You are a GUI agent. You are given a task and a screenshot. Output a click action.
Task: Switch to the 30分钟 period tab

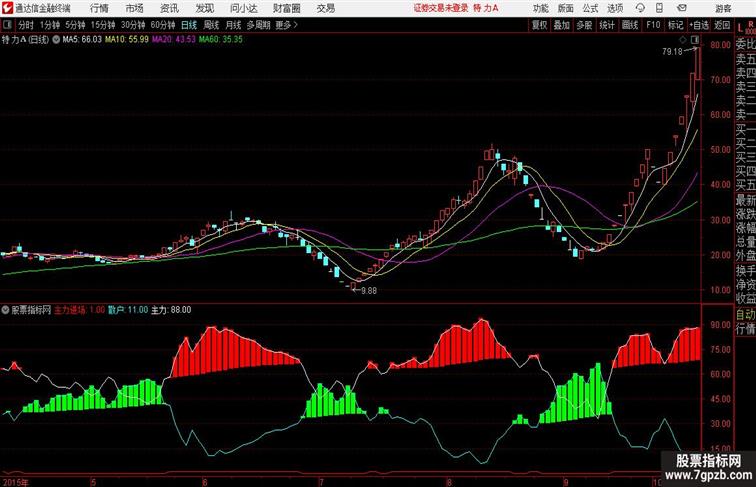[x=133, y=25]
